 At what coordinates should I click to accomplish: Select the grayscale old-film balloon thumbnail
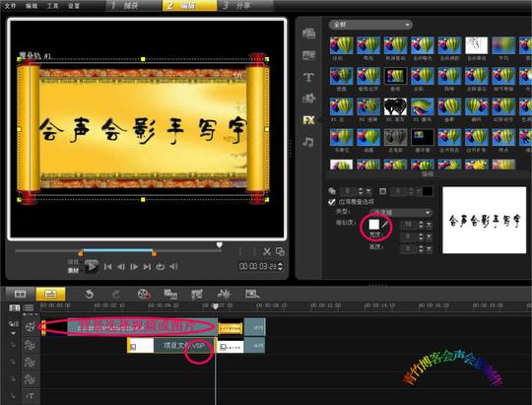click(x=395, y=137)
